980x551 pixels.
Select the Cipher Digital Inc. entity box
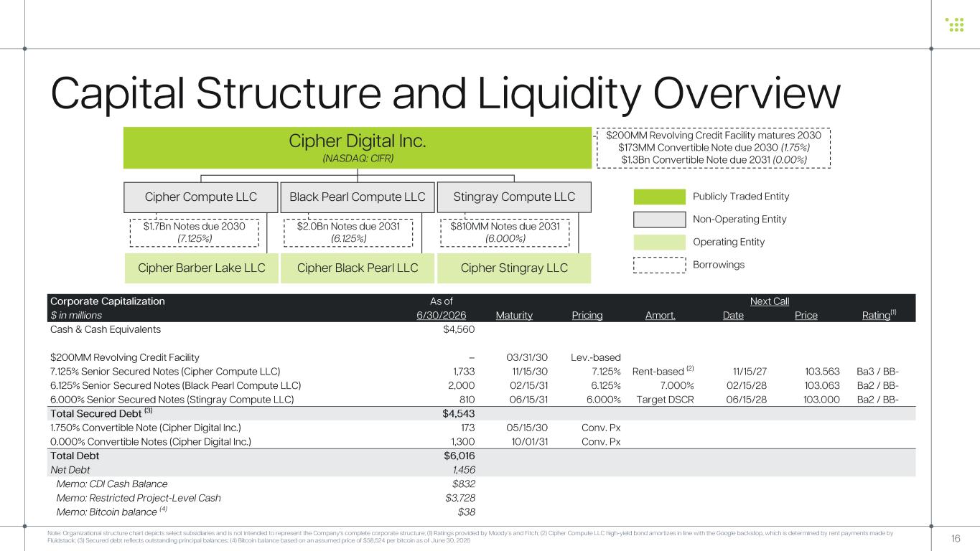tap(358, 148)
